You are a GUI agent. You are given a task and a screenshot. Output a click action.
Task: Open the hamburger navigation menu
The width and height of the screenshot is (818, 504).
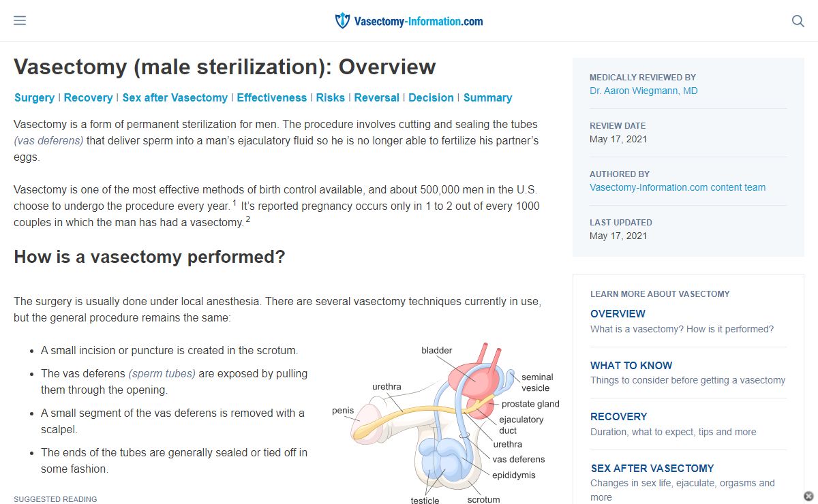pyautogui.click(x=20, y=20)
